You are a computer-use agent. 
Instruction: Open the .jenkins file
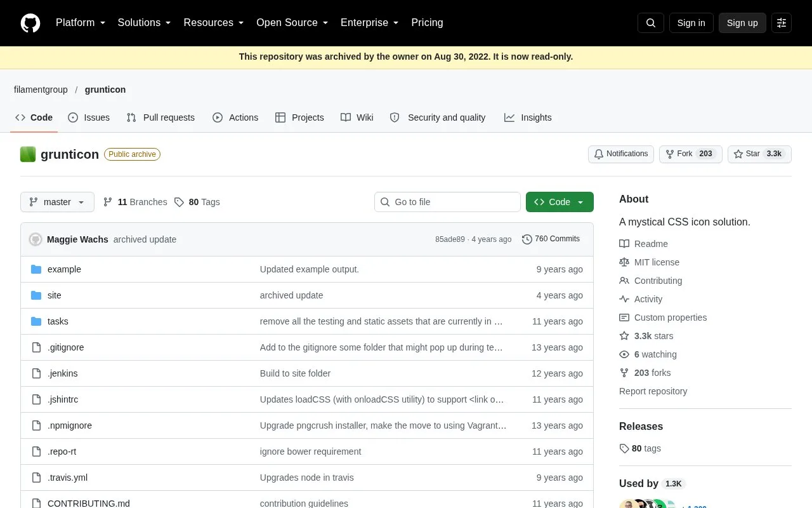click(x=63, y=373)
